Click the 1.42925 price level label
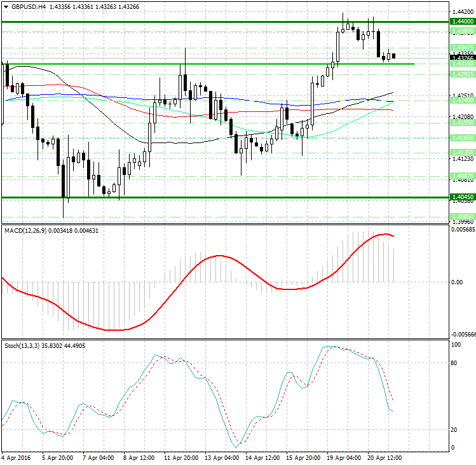 [x=461, y=74]
